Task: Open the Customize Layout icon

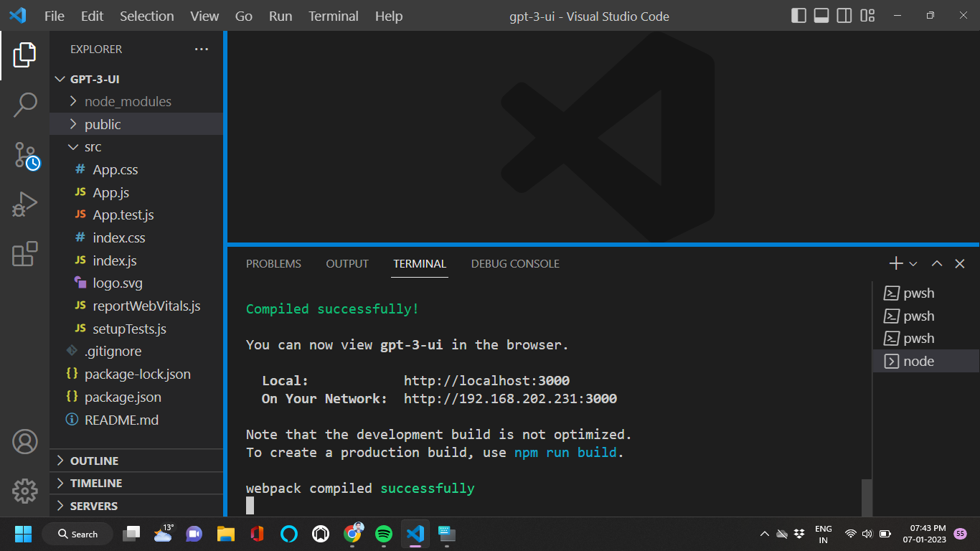Action: 867,14
